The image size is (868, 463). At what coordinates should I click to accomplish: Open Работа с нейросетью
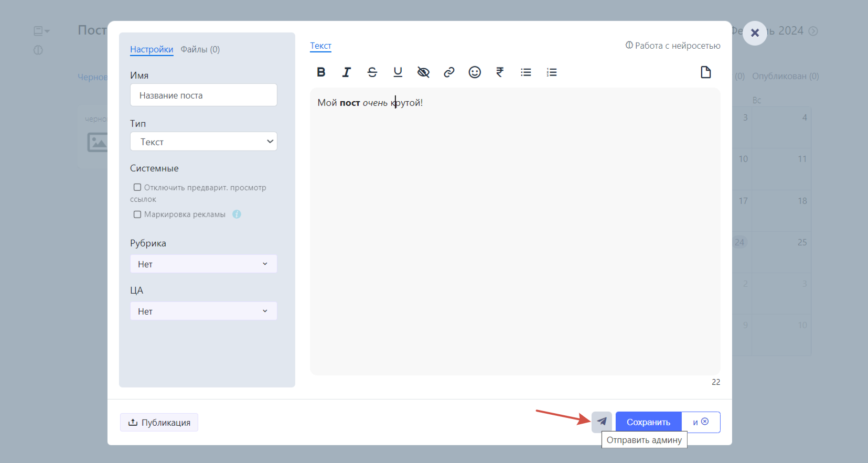[x=673, y=46]
